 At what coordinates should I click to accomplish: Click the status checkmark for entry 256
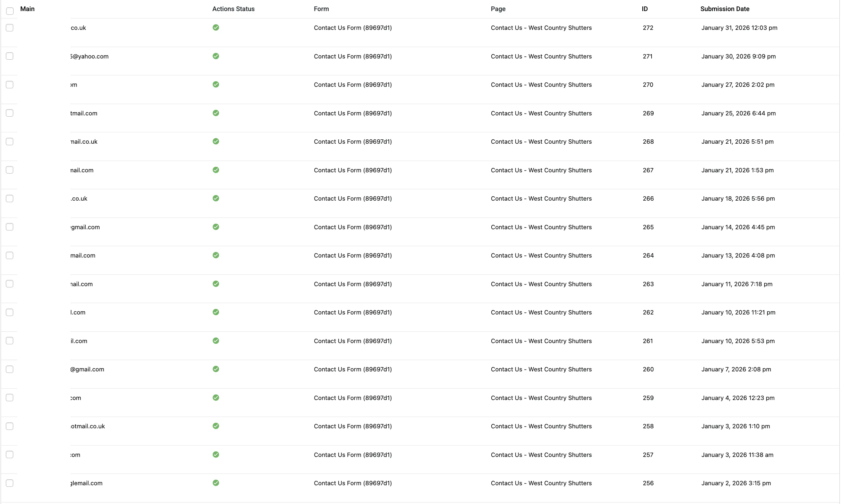click(216, 483)
